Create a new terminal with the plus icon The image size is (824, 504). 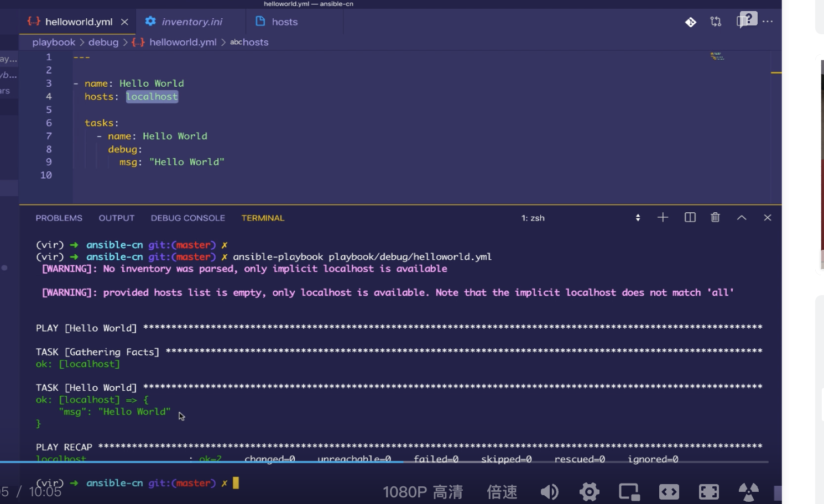[x=663, y=218]
